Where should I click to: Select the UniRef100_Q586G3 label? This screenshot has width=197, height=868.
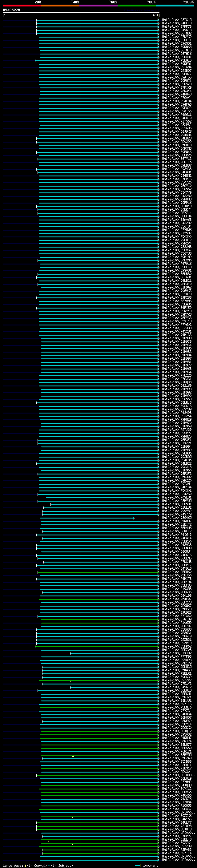pyautogui.click(x=177, y=629)
